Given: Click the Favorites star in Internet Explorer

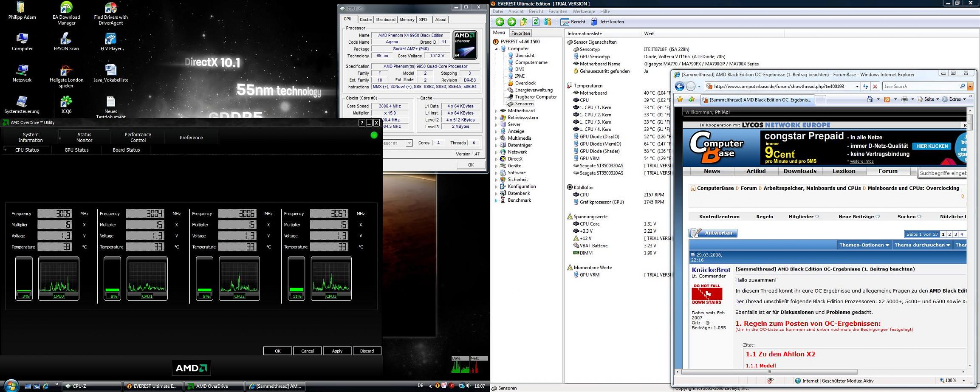Looking at the screenshot, I should click(x=680, y=99).
